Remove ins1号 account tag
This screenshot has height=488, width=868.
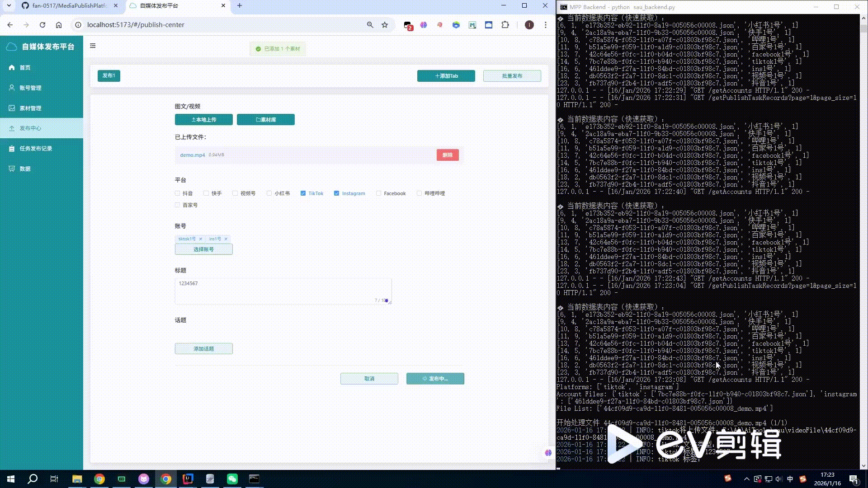pos(226,239)
